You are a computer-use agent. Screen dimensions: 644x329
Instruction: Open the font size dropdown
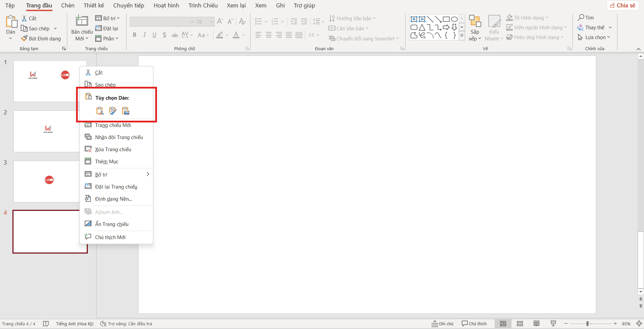(x=212, y=22)
